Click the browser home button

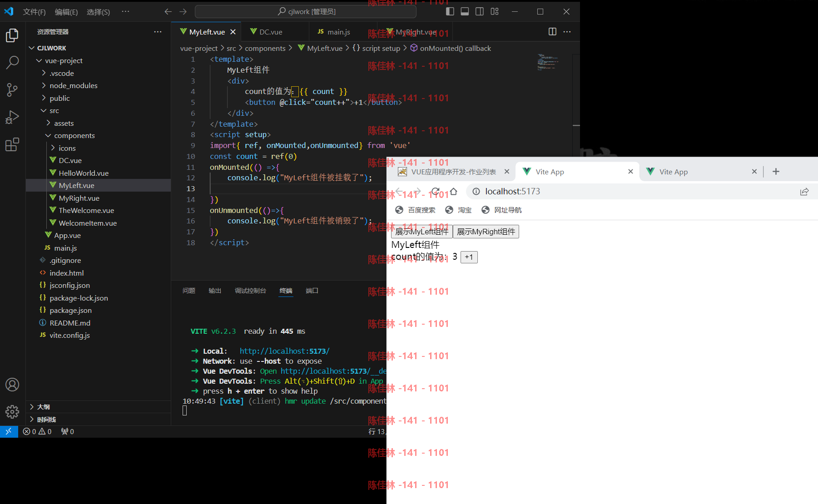pyautogui.click(x=453, y=192)
